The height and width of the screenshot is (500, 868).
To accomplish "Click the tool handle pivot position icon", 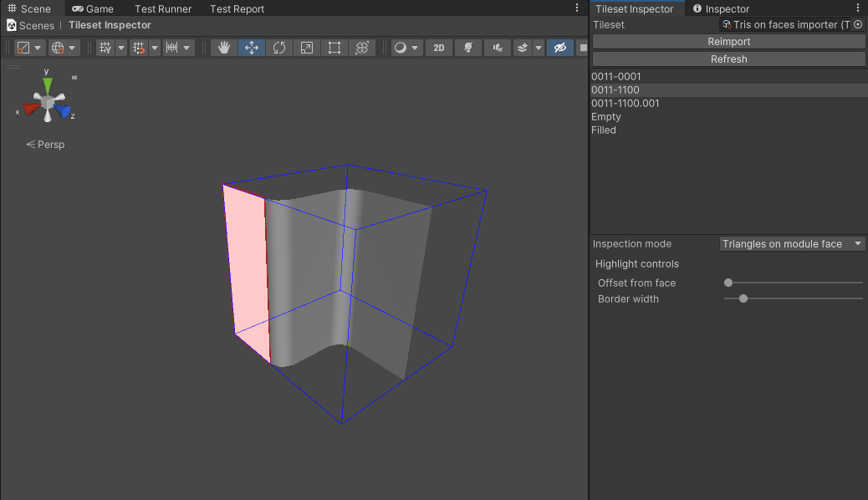I will click(x=23, y=48).
